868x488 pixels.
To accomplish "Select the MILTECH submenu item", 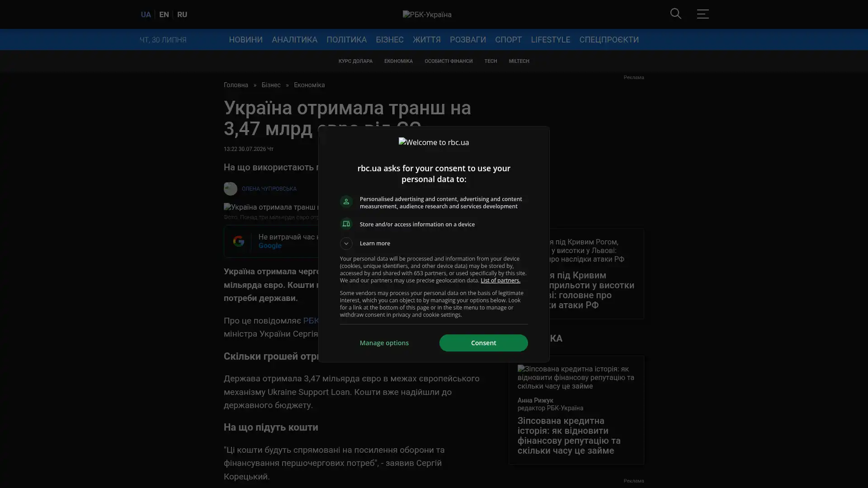I will tap(519, 61).
